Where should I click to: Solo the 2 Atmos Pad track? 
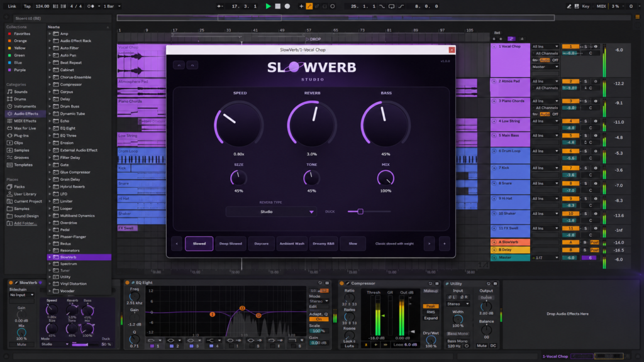tap(586, 81)
